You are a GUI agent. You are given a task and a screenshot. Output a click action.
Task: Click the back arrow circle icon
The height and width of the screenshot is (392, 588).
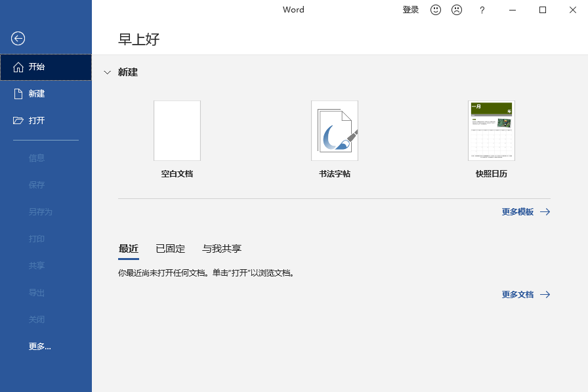(x=18, y=38)
